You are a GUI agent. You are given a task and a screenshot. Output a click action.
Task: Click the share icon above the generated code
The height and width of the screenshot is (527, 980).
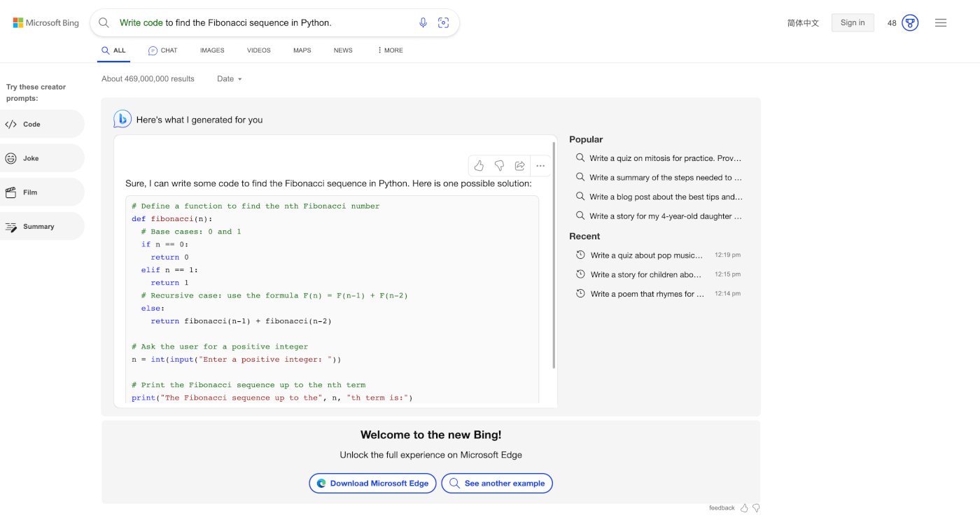coord(520,165)
